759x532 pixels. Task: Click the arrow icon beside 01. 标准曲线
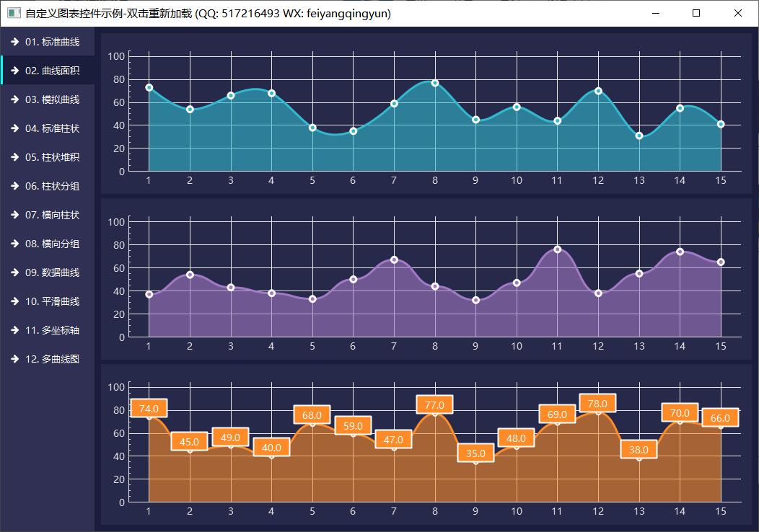(15, 42)
